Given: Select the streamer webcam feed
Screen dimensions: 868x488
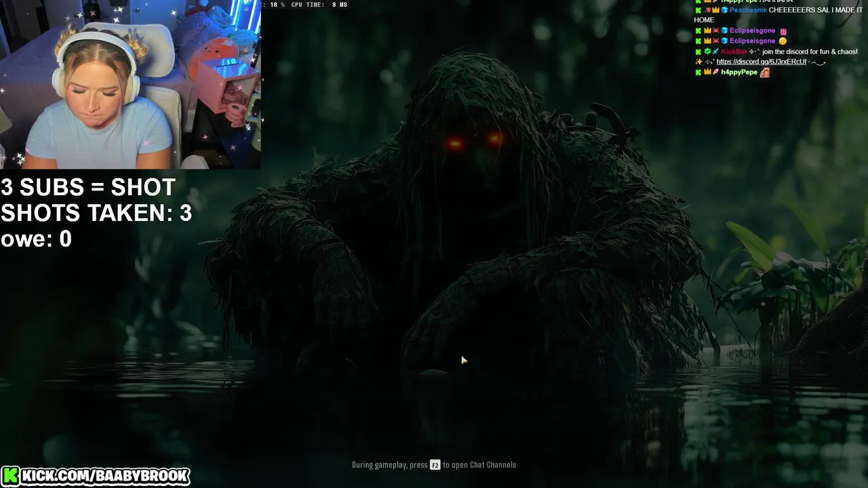Looking at the screenshot, I should point(130,84).
